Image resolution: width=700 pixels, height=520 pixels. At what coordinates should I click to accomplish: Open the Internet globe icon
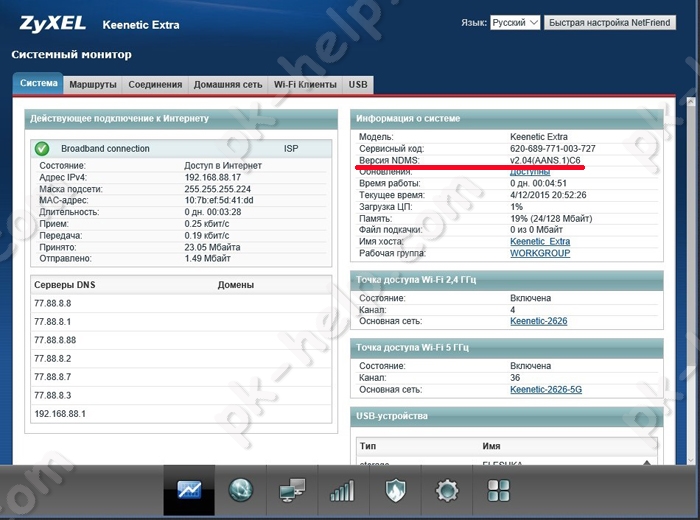241,490
